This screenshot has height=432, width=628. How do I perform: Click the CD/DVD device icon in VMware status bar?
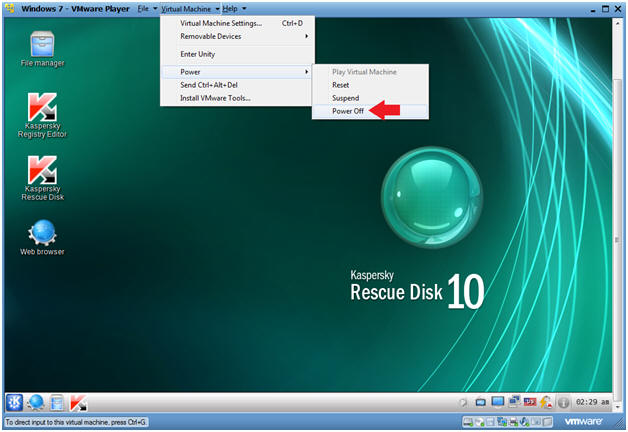tap(480, 422)
